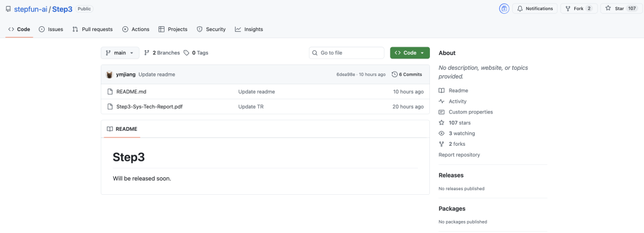Screen dimensions: 644x233
Task: Click the book icon beside Readme in About
Action: (x=441, y=91)
